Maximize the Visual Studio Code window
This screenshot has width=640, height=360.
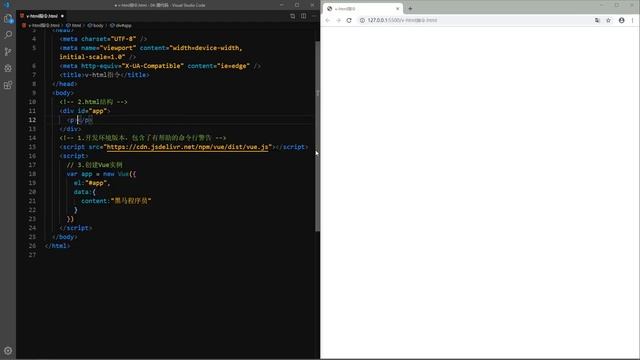[x=297, y=5]
